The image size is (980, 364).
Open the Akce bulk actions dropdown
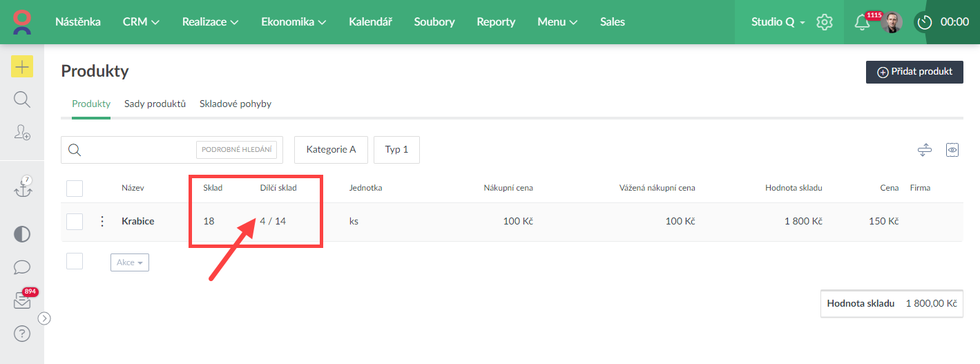click(x=129, y=262)
